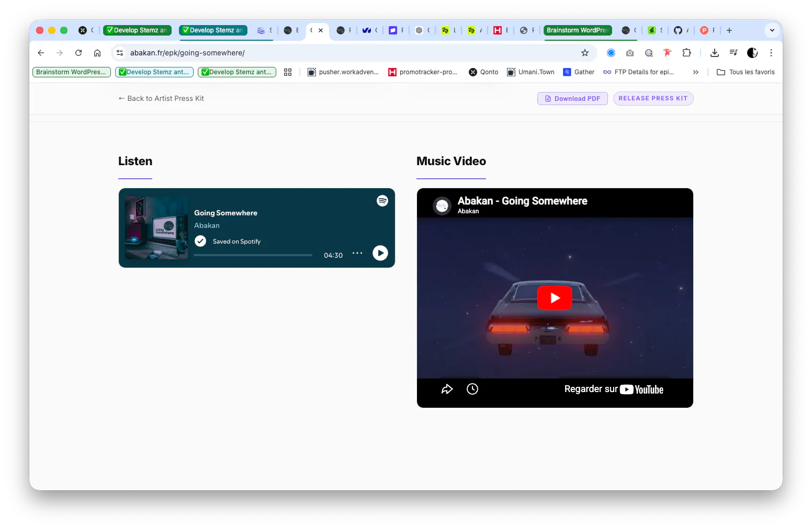Open the Tous les favoris folder
The width and height of the screenshot is (812, 529).
click(746, 72)
